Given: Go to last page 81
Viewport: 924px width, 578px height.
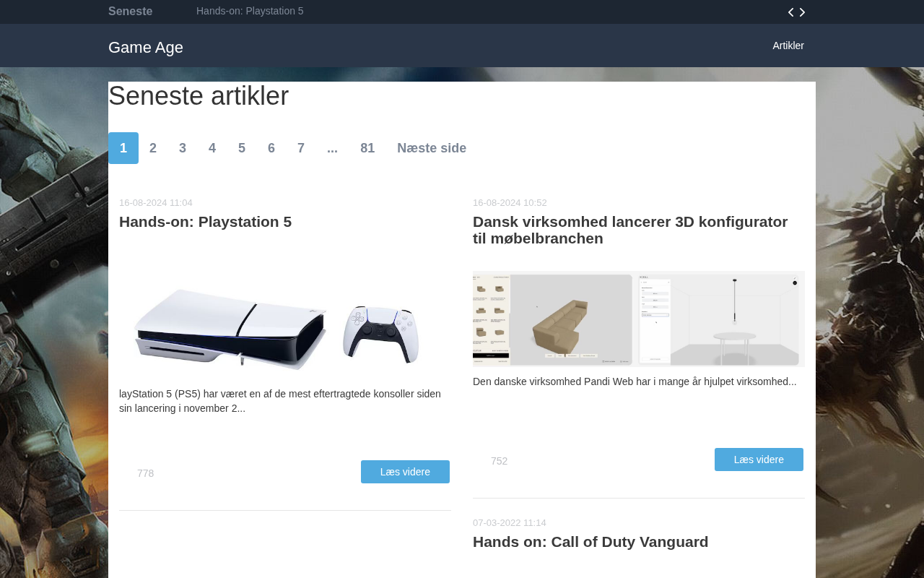Looking at the screenshot, I should point(367,148).
